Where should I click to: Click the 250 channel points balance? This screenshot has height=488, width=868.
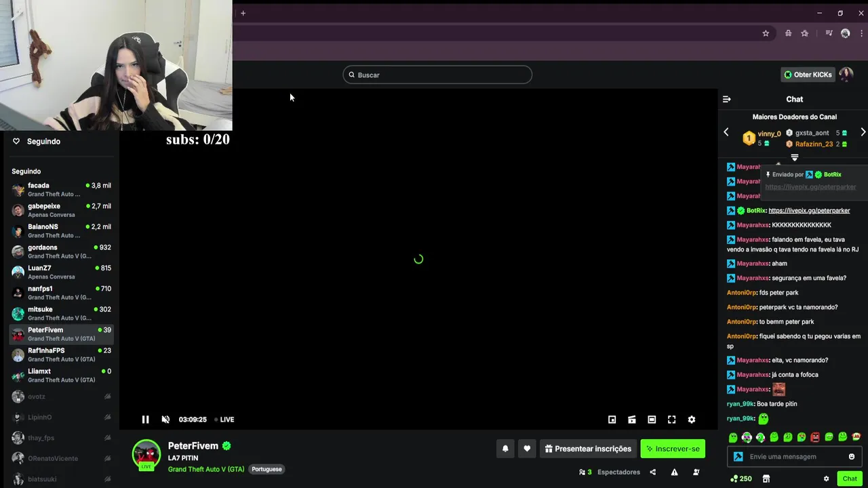[741, 479]
